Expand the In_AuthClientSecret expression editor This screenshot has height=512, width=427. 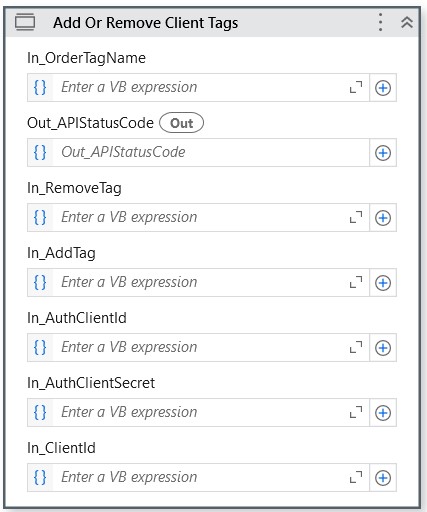(x=356, y=412)
